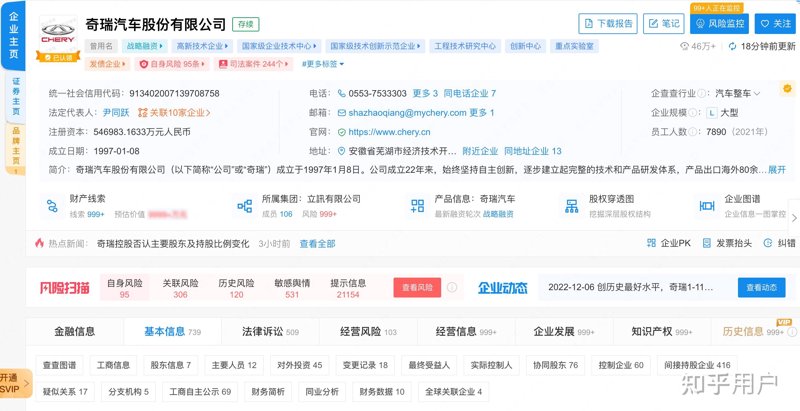Open 品牌主页 in left sidebar
800x411 pixels.
pyautogui.click(x=16, y=148)
